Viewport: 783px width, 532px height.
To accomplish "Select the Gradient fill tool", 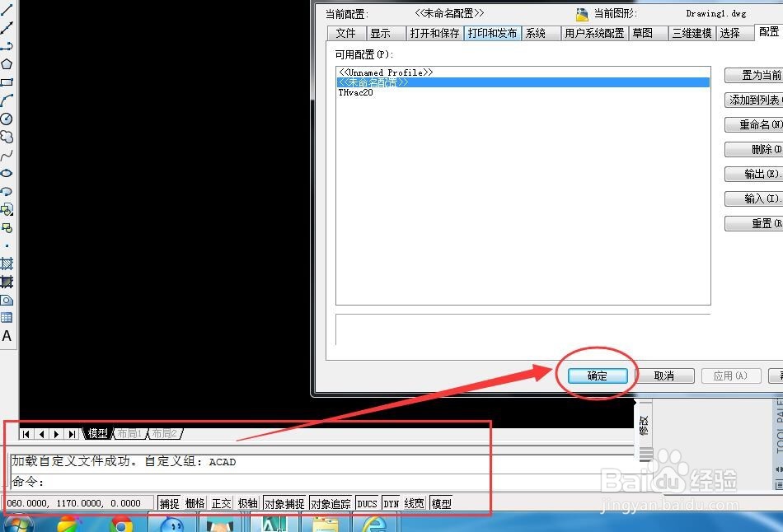I will click(x=7, y=282).
